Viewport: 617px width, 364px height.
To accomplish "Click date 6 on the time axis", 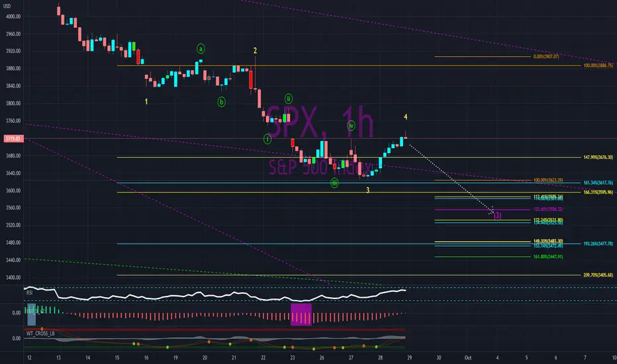I will tap(555, 357).
